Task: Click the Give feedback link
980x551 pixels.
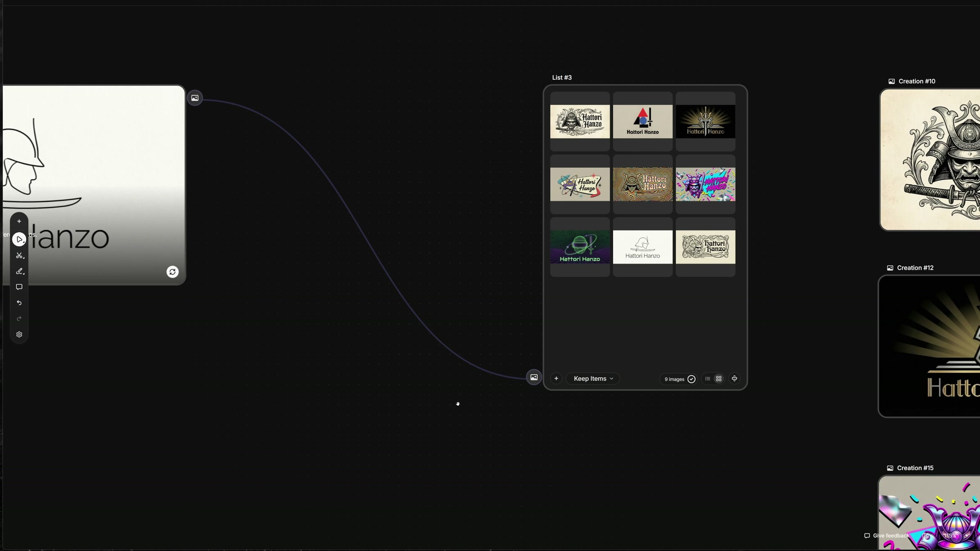Action: click(x=886, y=535)
